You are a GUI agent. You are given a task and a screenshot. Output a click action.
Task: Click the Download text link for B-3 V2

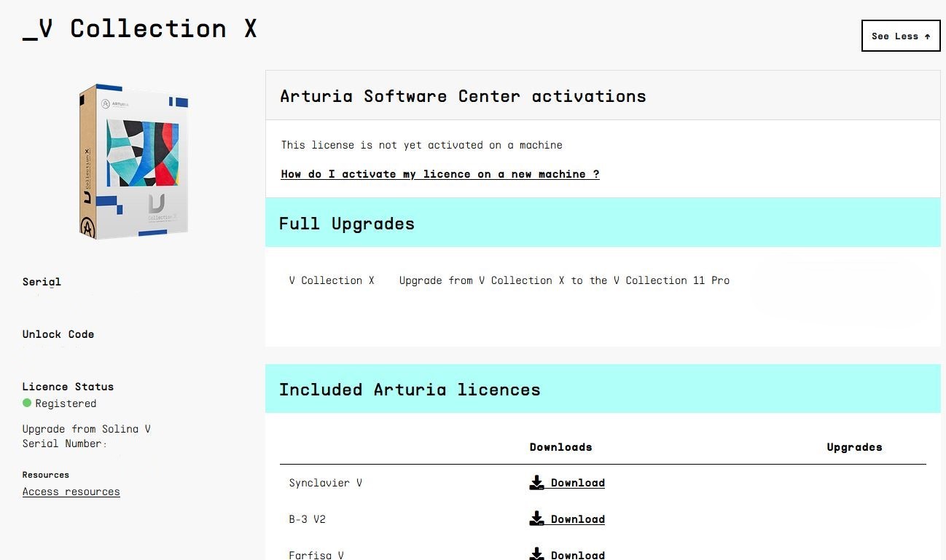577,519
